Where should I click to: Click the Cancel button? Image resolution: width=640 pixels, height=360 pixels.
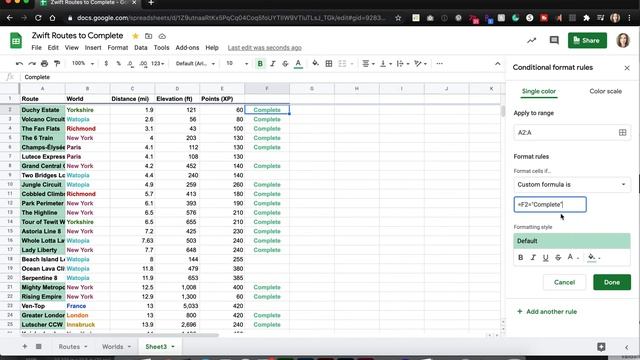[x=564, y=282]
